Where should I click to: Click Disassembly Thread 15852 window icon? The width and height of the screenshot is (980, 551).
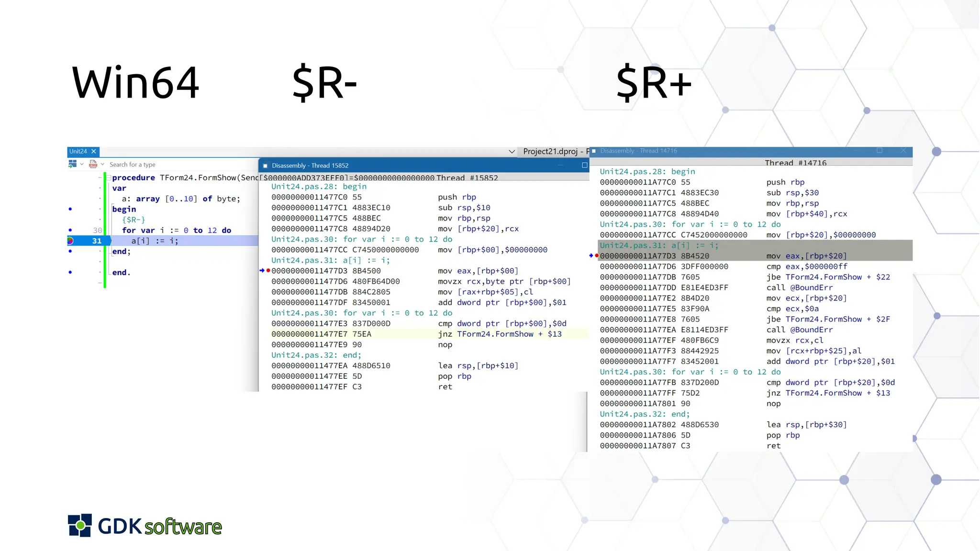265,166
